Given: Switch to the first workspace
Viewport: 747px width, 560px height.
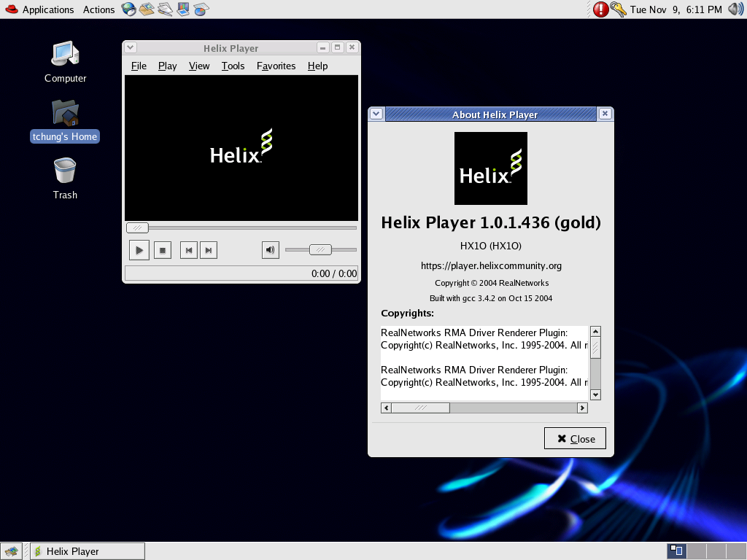Looking at the screenshot, I should (x=676, y=551).
